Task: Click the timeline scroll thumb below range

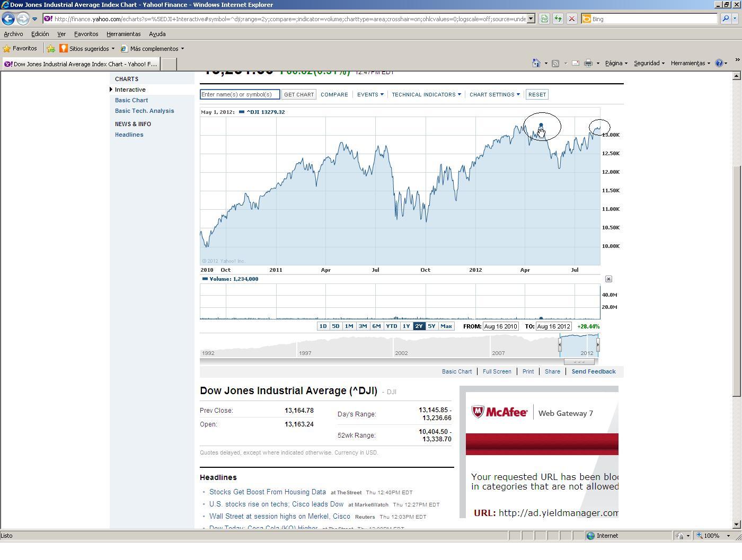Action: click(x=579, y=362)
